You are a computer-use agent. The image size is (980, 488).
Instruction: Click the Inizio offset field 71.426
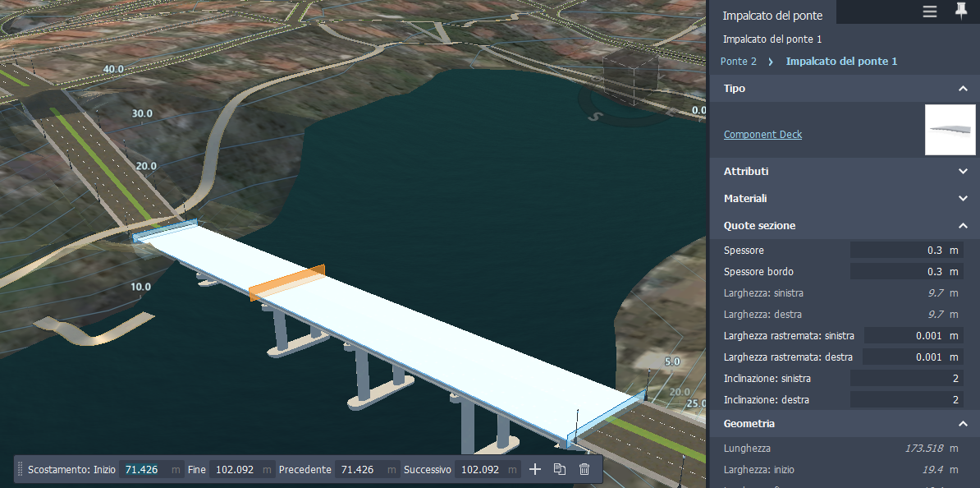pos(151,469)
